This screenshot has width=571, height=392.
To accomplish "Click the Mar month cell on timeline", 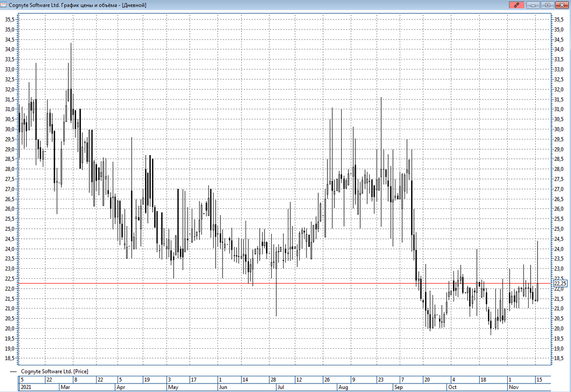I will coord(87,387).
